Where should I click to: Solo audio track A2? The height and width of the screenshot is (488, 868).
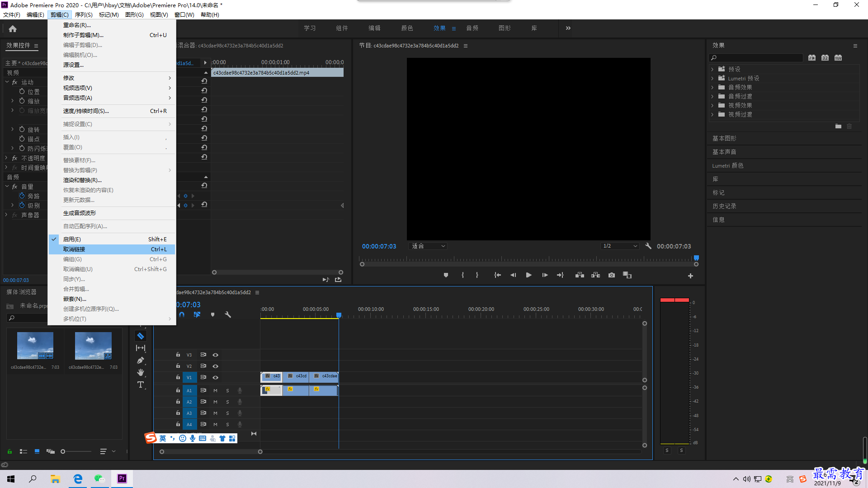[227, 402]
